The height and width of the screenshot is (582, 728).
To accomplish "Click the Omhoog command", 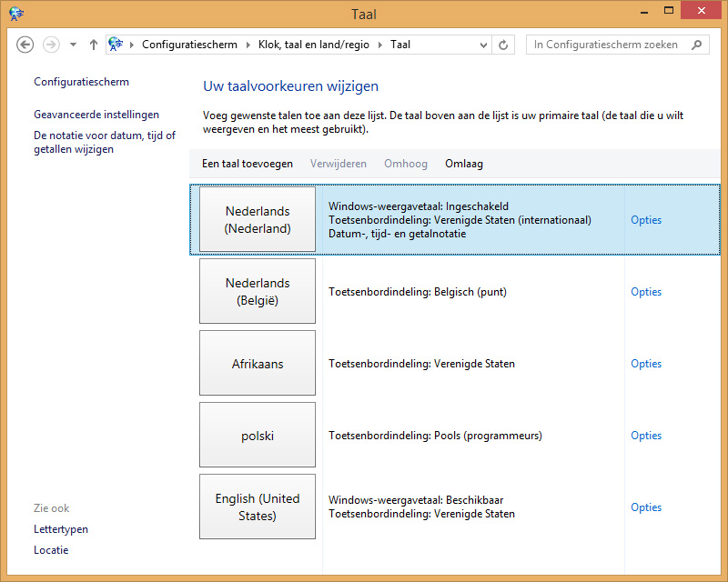I will [x=406, y=164].
